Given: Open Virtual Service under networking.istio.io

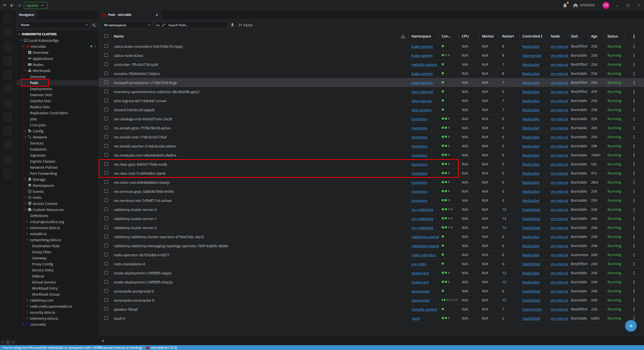Looking at the screenshot, I should 44,282.
